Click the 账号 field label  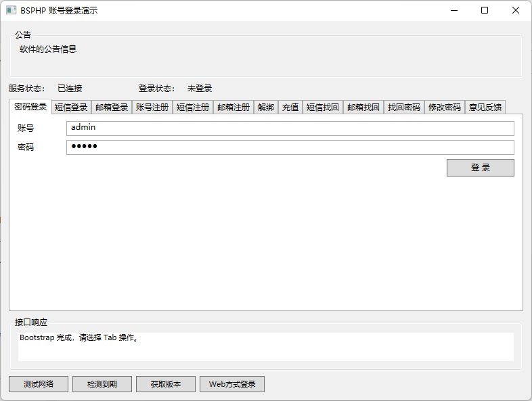(26, 128)
